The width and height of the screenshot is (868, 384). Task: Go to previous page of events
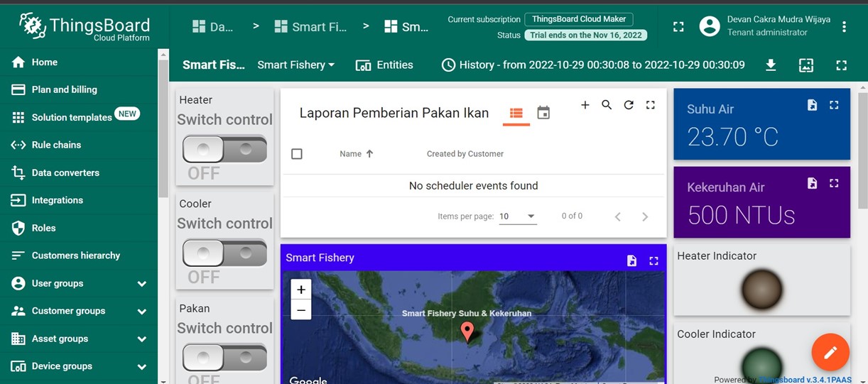coord(617,216)
